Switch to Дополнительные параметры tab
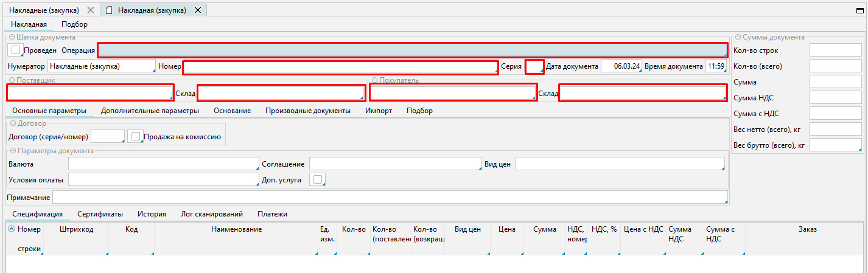The width and height of the screenshot is (868, 273). point(150,111)
